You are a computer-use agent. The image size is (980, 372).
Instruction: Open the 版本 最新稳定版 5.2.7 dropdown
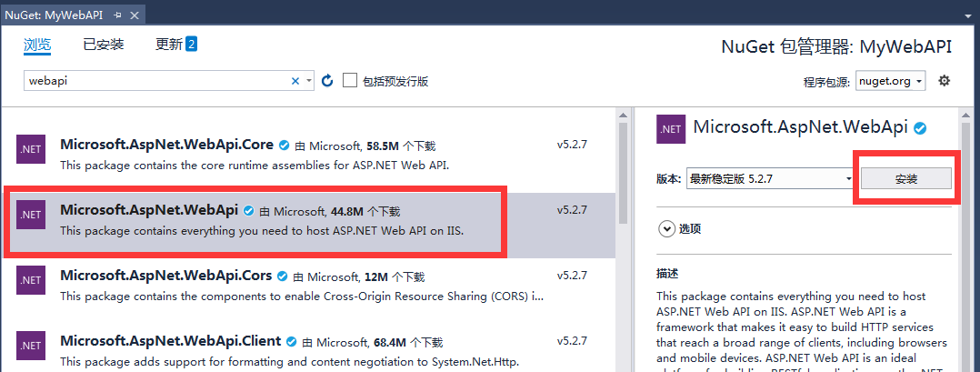point(770,178)
